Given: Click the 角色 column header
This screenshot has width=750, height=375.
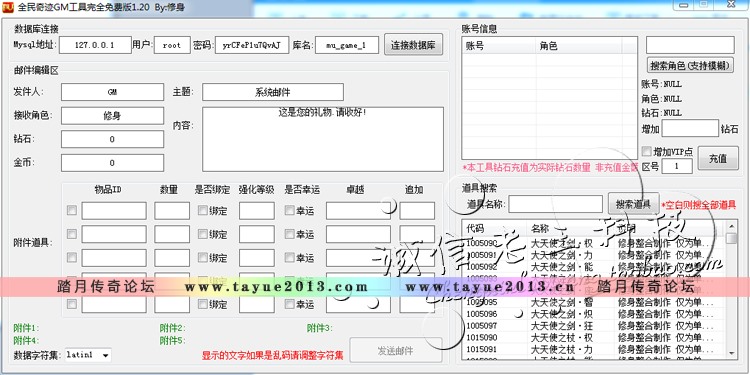Looking at the screenshot, I should (579, 46).
